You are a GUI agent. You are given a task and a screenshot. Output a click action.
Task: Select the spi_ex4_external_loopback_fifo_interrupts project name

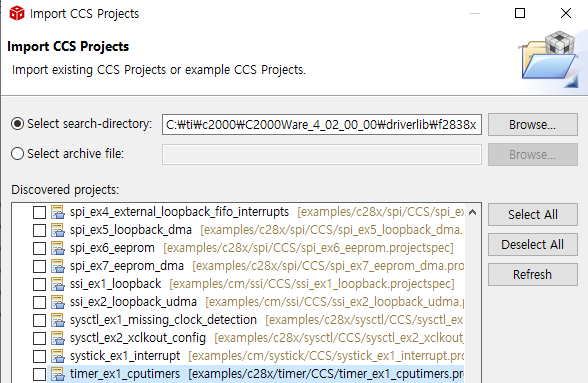(x=179, y=212)
